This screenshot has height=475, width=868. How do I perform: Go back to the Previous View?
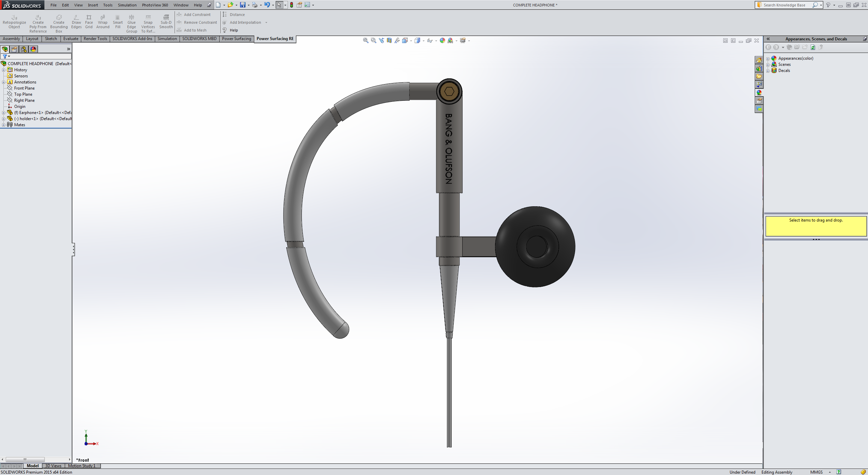click(x=381, y=40)
